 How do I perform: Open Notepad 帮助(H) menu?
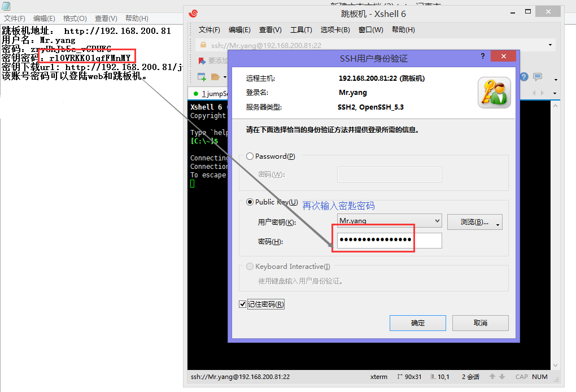pos(137,19)
